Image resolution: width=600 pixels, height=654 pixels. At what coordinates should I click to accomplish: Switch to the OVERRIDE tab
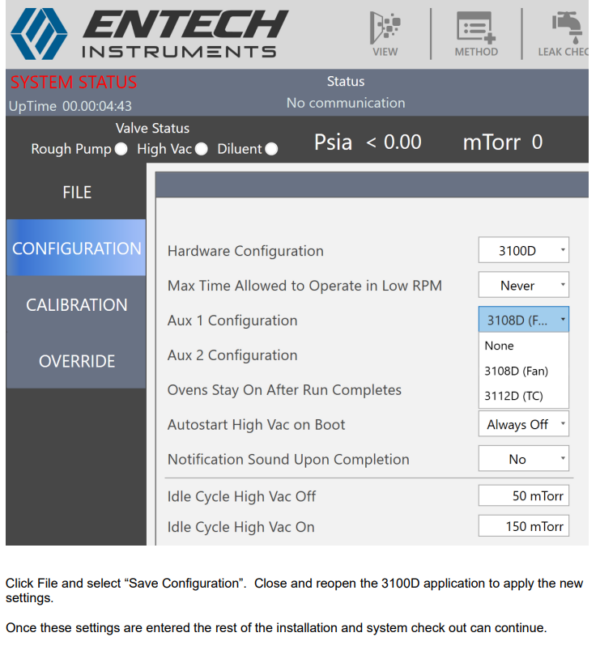pyautogui.click(x=76, y=361)
